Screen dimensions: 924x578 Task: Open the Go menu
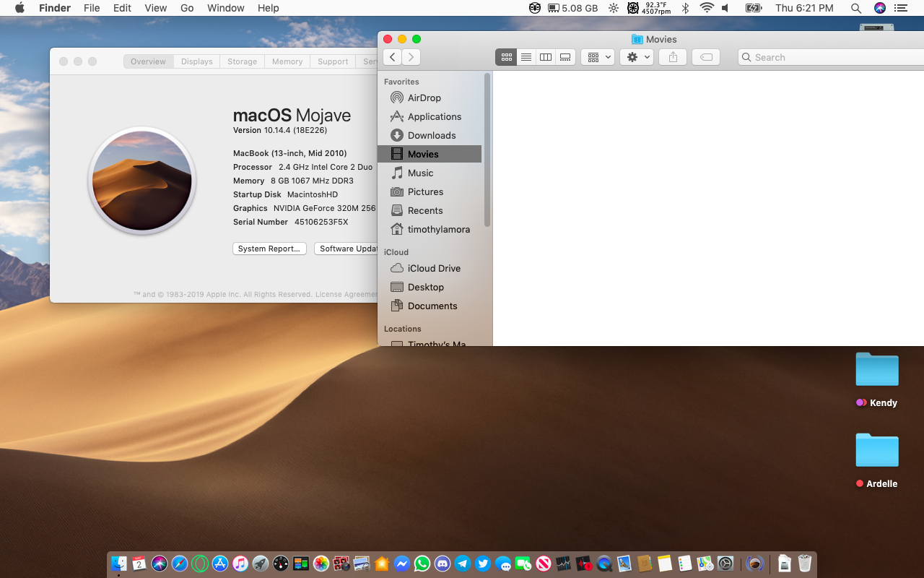pyautogui.click(x=187, y=8)
